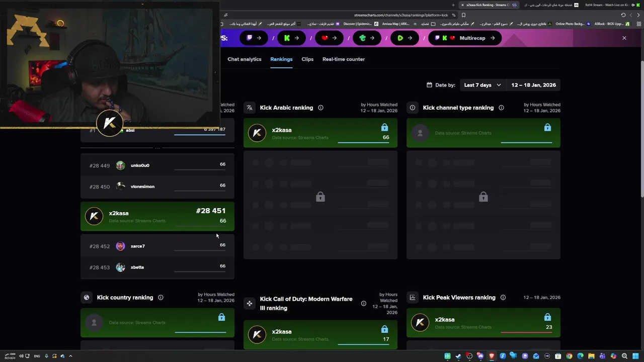Open the Real-time counter tab
The height and width of the screenshot is (362, 644).
pos(344,59)
